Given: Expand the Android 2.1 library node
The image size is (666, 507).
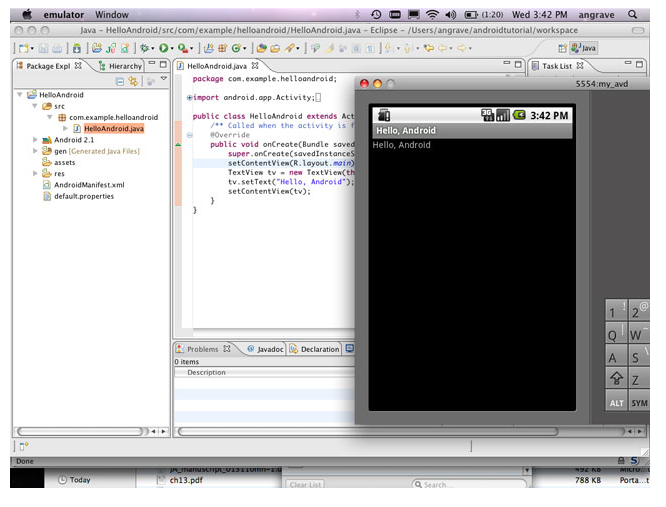Looking at the screenshot, I should point(35,139).
